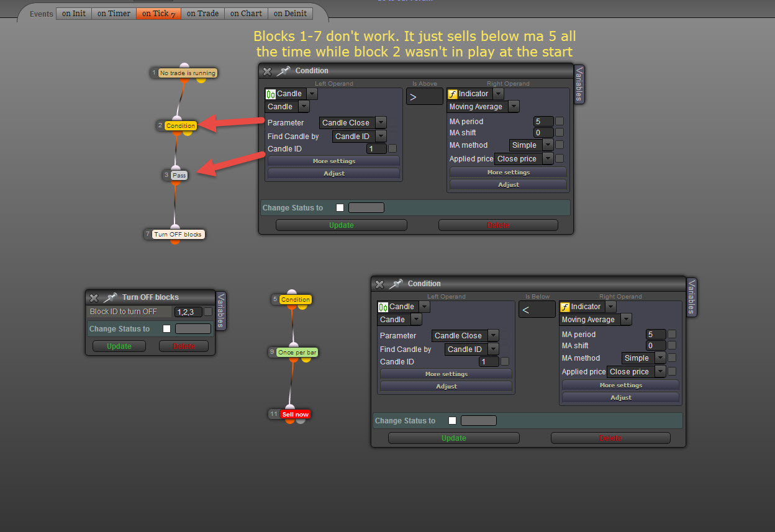Select the Pass block

pos(179,175)
